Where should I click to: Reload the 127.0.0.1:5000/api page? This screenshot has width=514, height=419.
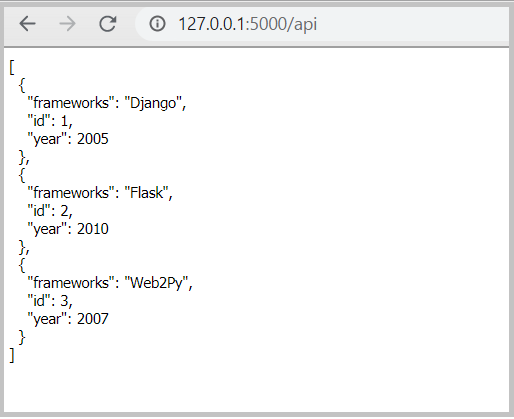pos(108,24)
